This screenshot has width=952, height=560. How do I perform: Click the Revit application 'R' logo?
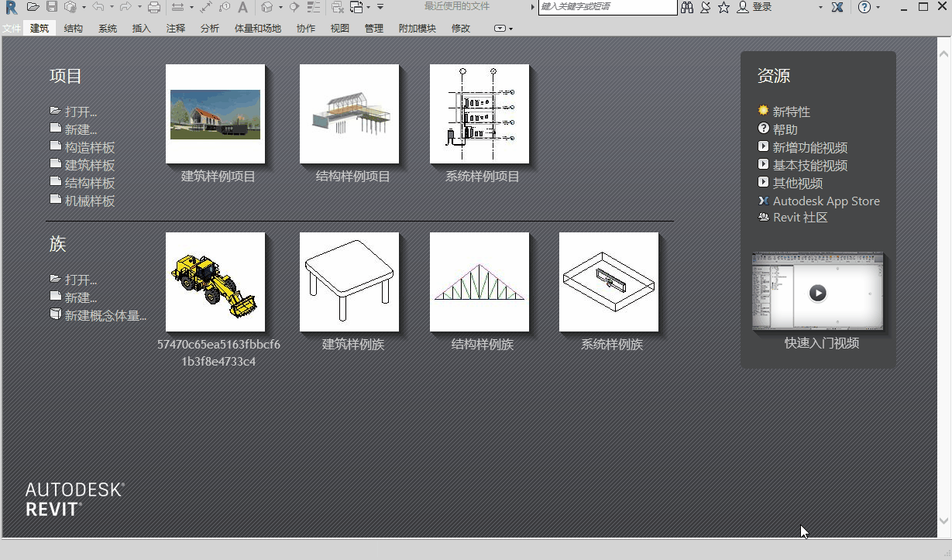point(11,7)
